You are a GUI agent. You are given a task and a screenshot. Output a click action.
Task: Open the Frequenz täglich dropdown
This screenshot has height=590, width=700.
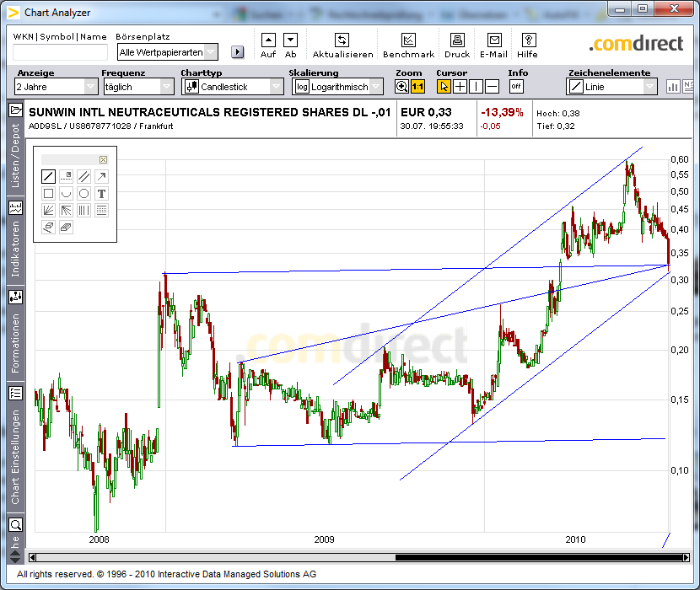coord(139,87)
